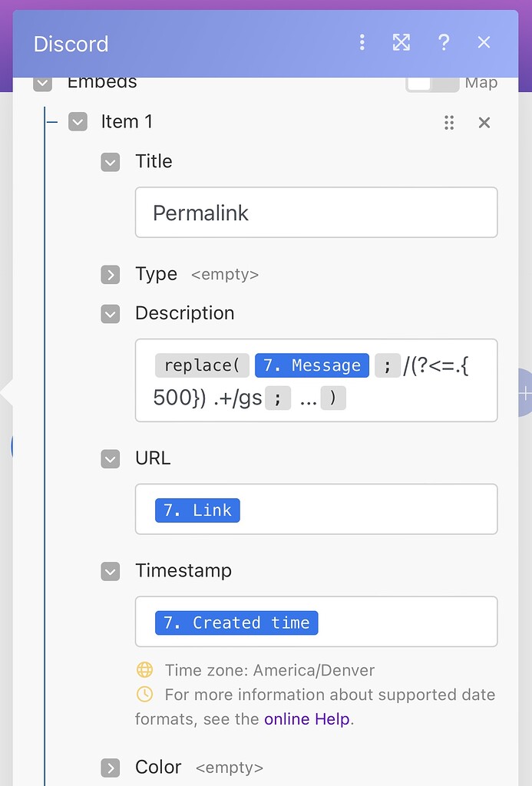Screen dimensions: 532x786
Task: Select the 7. Message token in Description
Action: (x=312, y=365)
